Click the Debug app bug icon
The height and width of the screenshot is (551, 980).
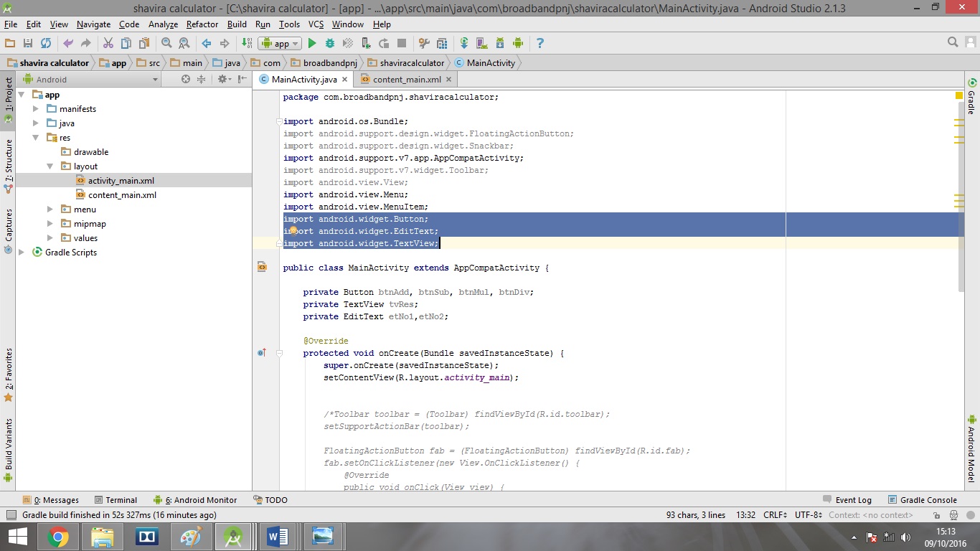(330, 44)
